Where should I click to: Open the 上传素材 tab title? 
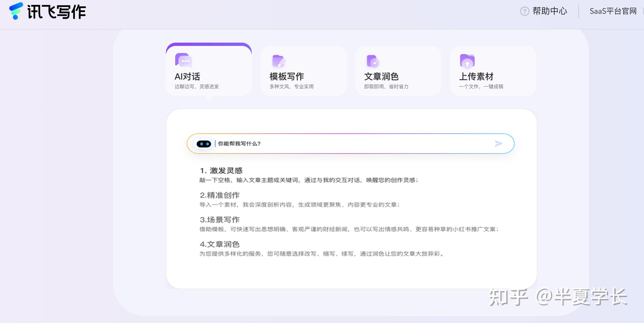(476, 77)
